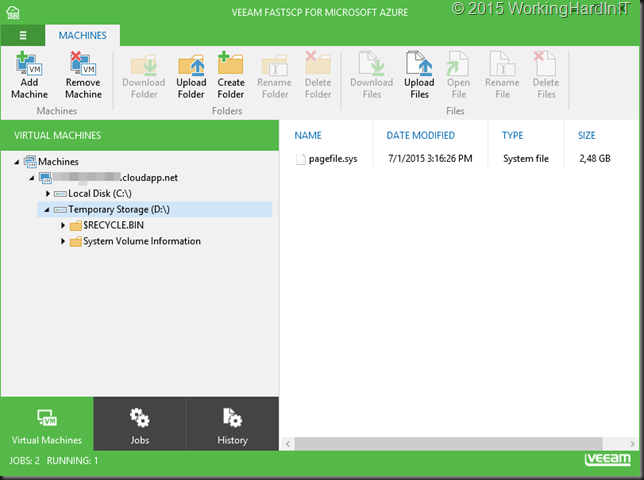The width and height of the screenshot is (644, 480).
Task: Select the $RECYCLE.BIN folder
Action: [x=113, y=225]
